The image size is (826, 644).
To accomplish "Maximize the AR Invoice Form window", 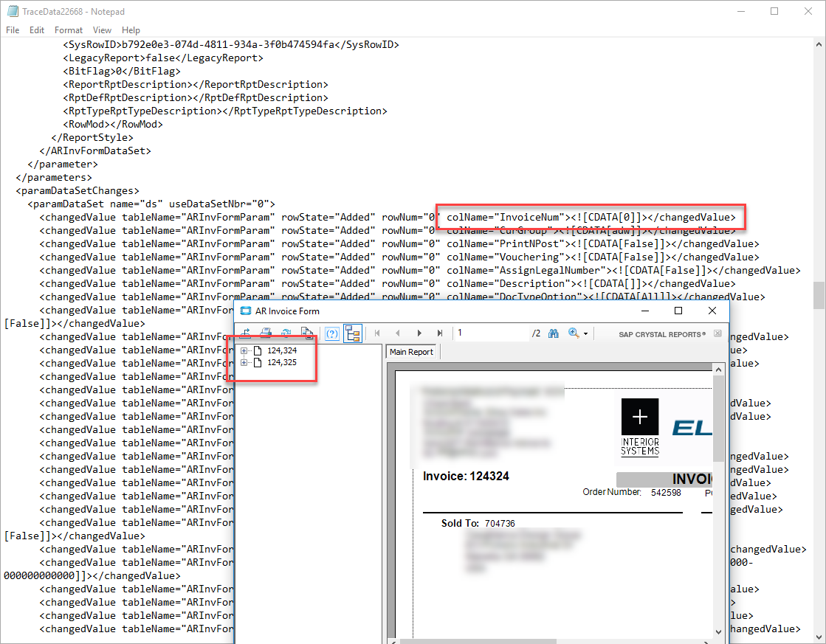I will pyautogui.click(x=678, y=311).
